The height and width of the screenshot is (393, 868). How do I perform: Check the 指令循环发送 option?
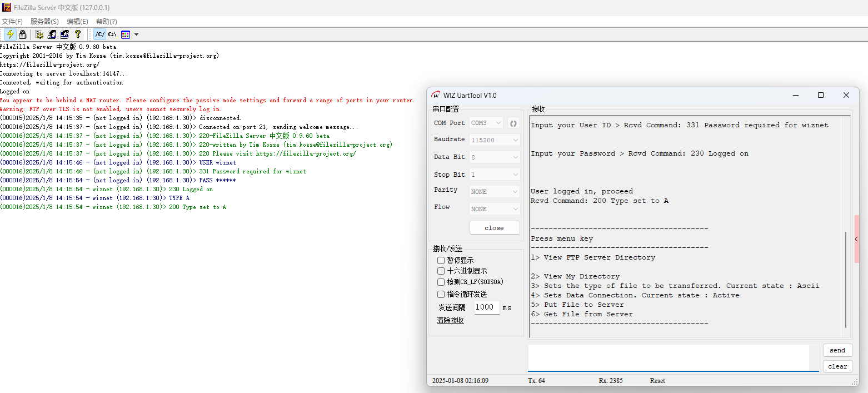[441, 295]
